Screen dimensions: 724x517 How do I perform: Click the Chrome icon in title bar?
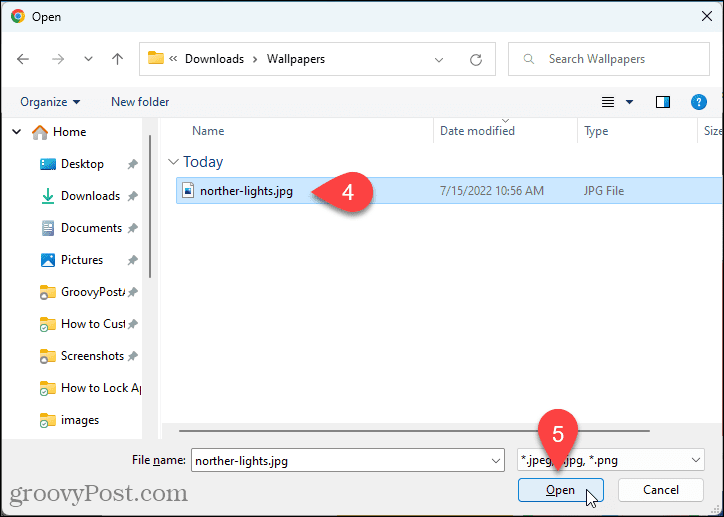pos(18,17)
